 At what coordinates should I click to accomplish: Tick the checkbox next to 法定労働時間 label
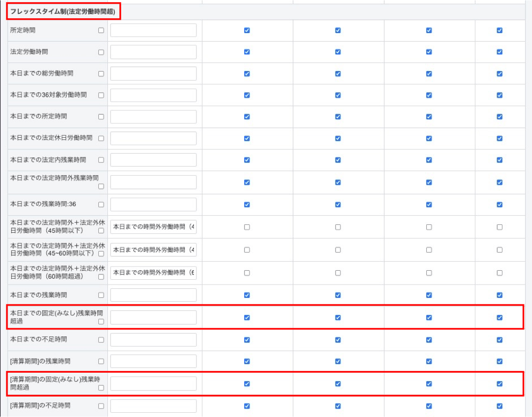pos(101,52)
